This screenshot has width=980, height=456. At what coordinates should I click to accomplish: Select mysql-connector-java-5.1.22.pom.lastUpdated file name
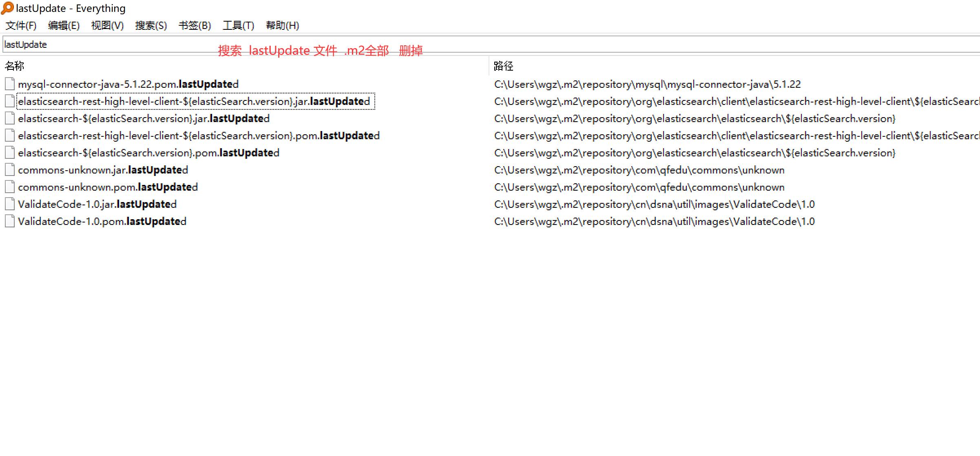point(128,84)
